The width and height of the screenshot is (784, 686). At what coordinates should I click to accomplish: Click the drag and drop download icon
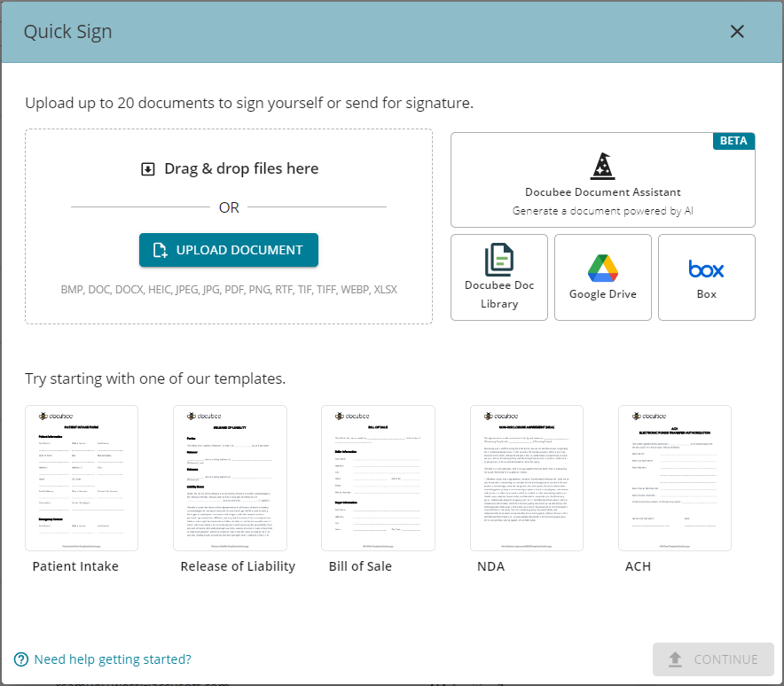[147, 169]
